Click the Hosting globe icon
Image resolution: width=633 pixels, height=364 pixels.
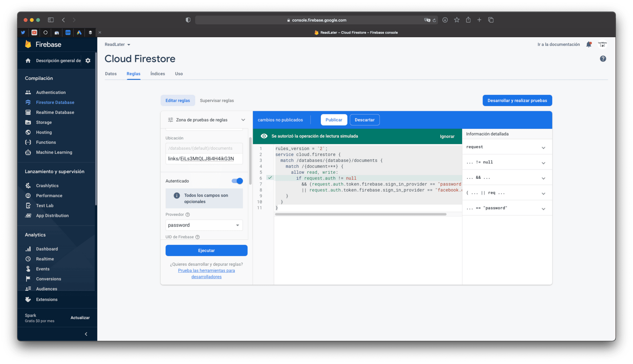click(28, 132)
